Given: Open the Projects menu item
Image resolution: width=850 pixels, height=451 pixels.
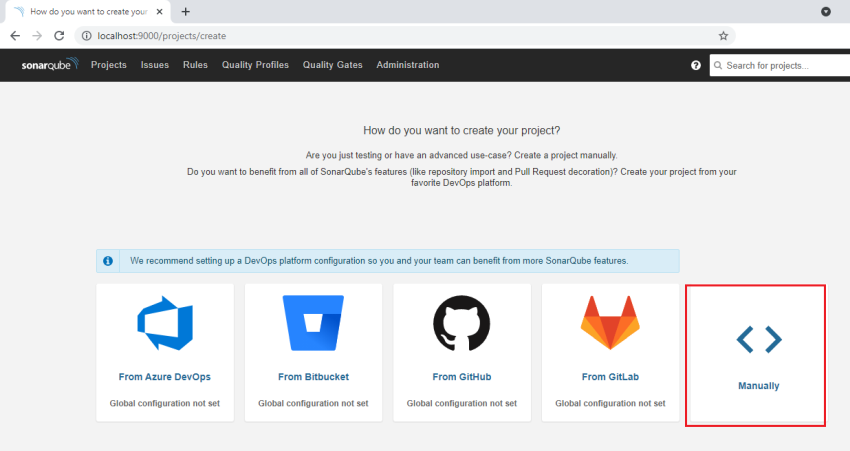Looking at the screenshot, I should click(x=108, y=65).
